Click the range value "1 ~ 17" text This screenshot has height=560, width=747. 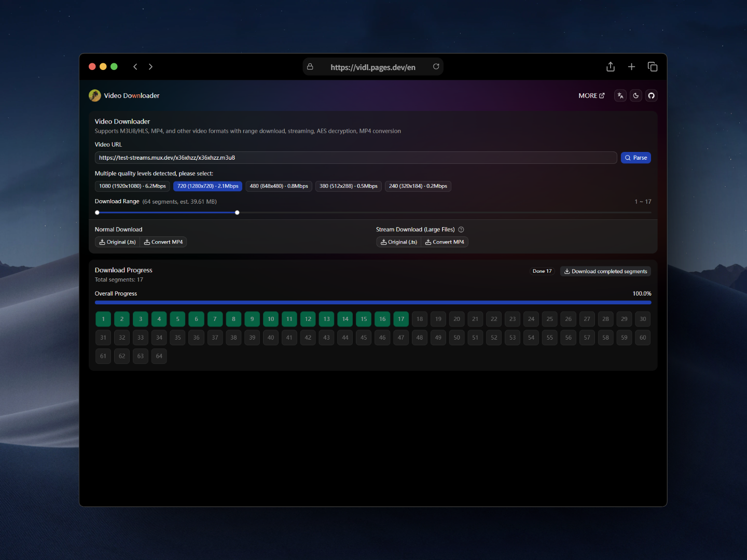click(643, 202)
